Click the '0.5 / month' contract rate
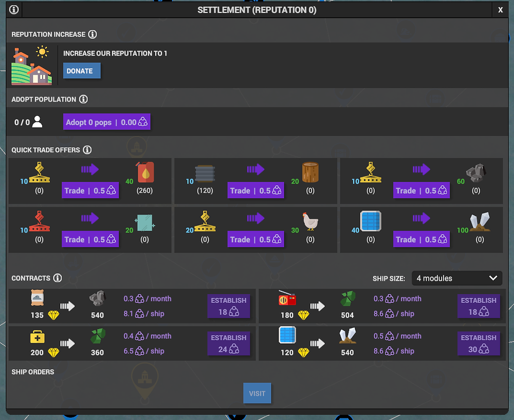 tap(397, 336)
